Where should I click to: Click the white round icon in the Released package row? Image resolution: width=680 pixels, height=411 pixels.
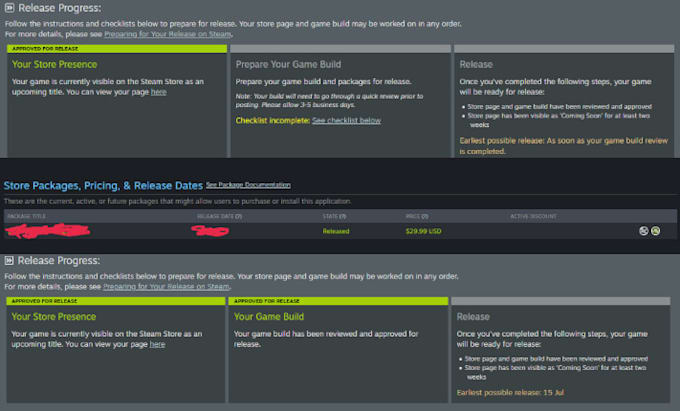[644, 231]
